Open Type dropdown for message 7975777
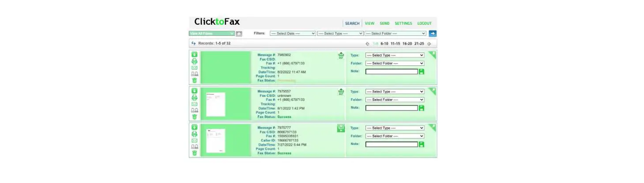The width and height of the screenshot is (644, 183). [395, 128]
